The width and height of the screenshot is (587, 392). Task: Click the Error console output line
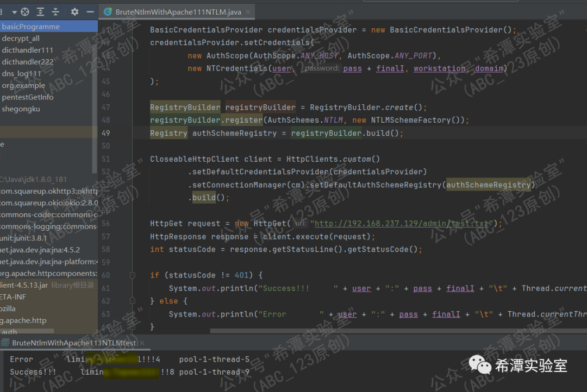129,359
